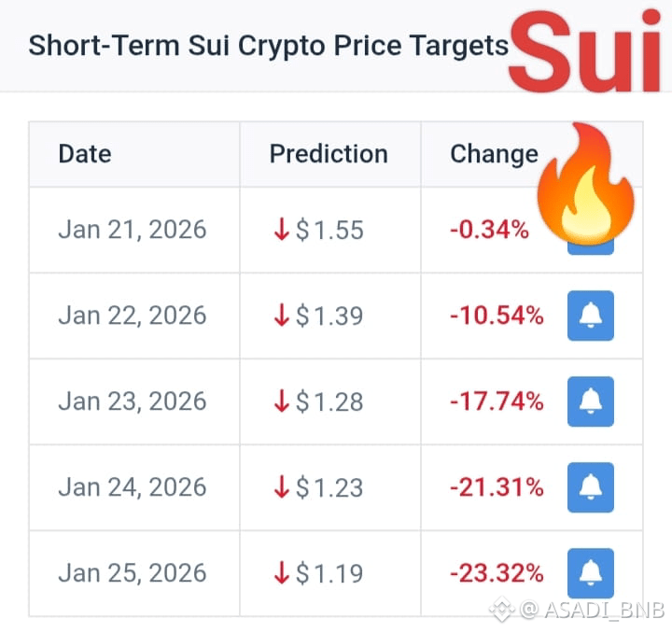The width and height of the screenshot is (672, 633).
Task: Click the Short-Term Sui Crypto Price Targets heading
Action: (269, 46)
